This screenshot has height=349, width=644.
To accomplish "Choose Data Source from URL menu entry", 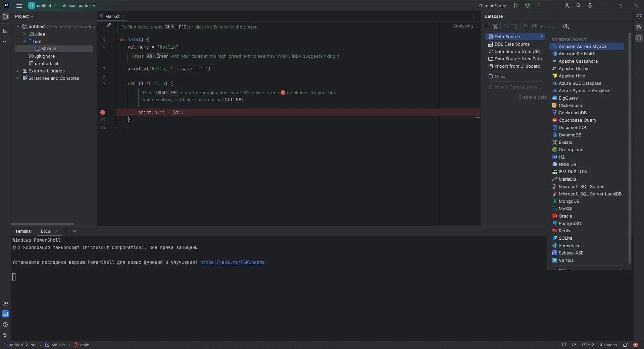I will (x=517, y=51).
